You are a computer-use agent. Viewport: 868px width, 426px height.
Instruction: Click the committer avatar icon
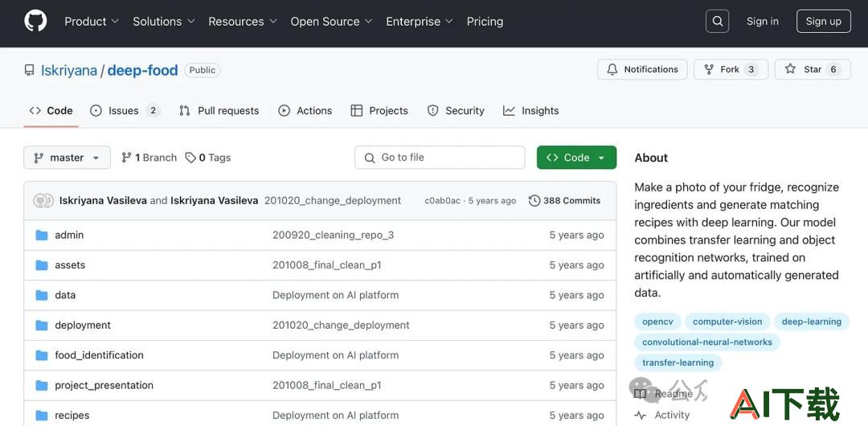(x=43, y=200)
